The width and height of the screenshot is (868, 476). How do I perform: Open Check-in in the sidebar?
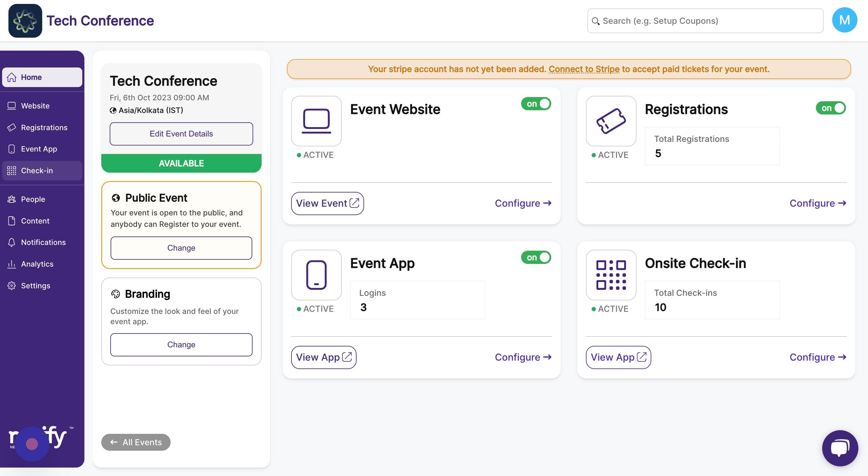point(37,171)
